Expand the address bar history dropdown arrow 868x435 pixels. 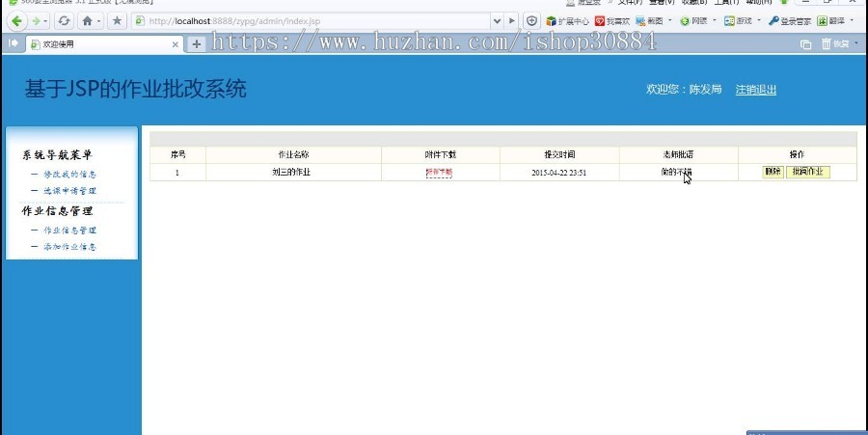[x=497, y=21]
